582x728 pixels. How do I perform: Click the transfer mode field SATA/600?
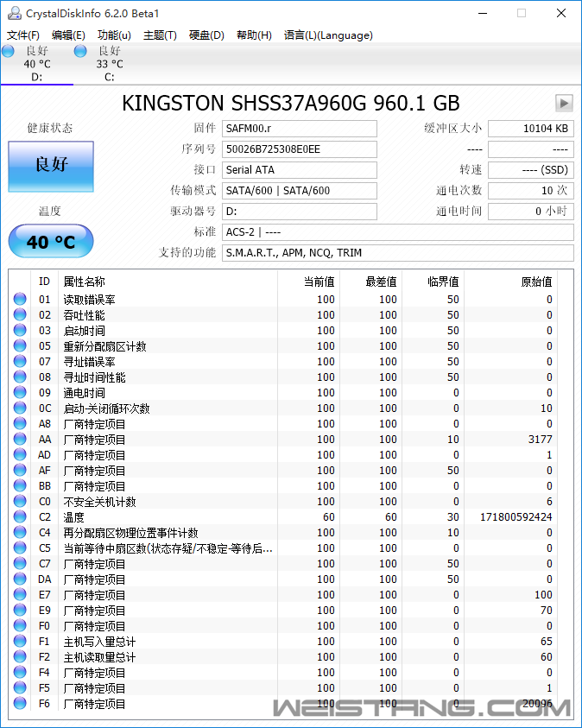[300, 191]
